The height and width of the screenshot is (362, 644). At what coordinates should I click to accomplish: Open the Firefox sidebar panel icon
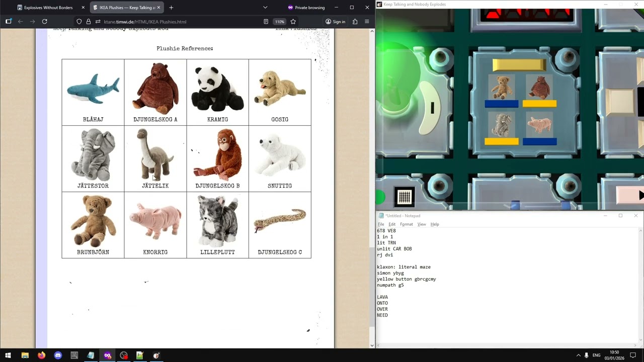coord(9,22)
